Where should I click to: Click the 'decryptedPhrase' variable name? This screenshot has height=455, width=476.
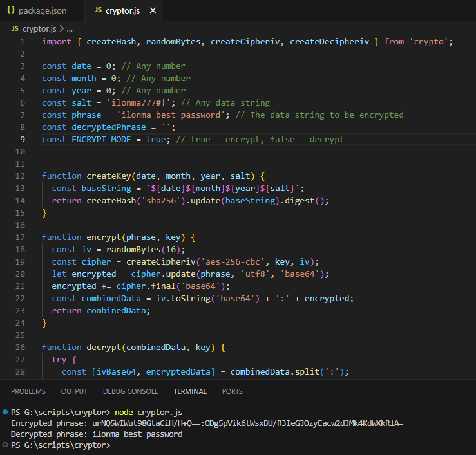point(109,127)
